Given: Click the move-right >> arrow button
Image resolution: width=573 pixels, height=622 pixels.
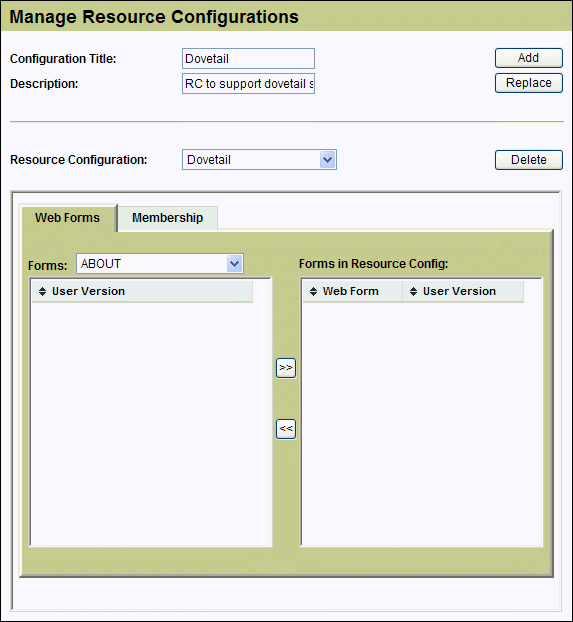Looking at the screenshot, I should pyautogui.click(x=286, y=368).
